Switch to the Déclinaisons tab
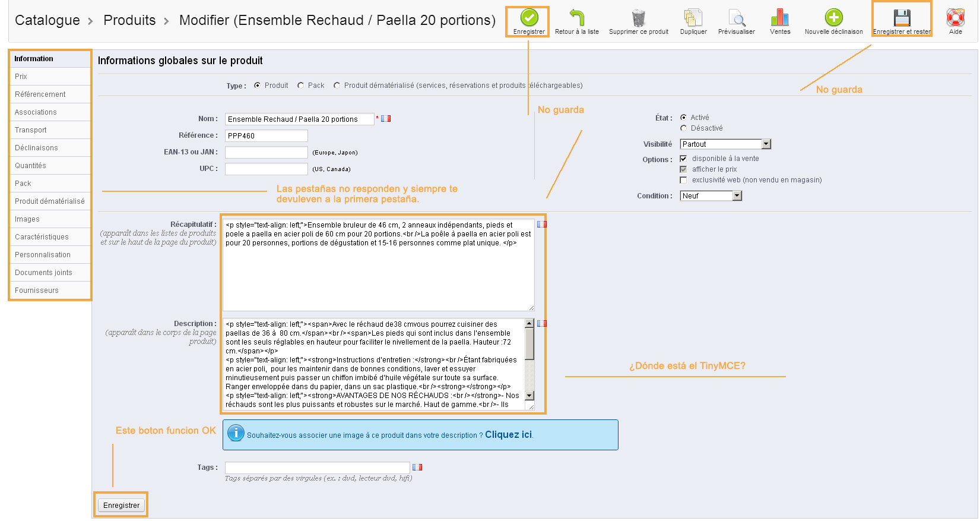 50,148
